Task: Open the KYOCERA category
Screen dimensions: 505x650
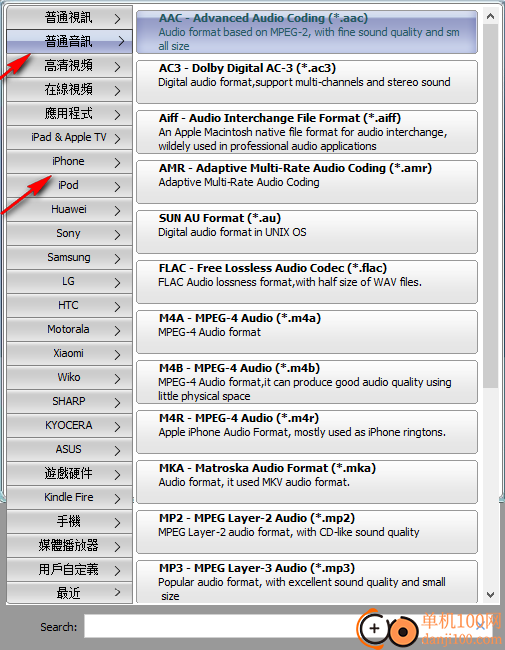Action: pos(70,426)
